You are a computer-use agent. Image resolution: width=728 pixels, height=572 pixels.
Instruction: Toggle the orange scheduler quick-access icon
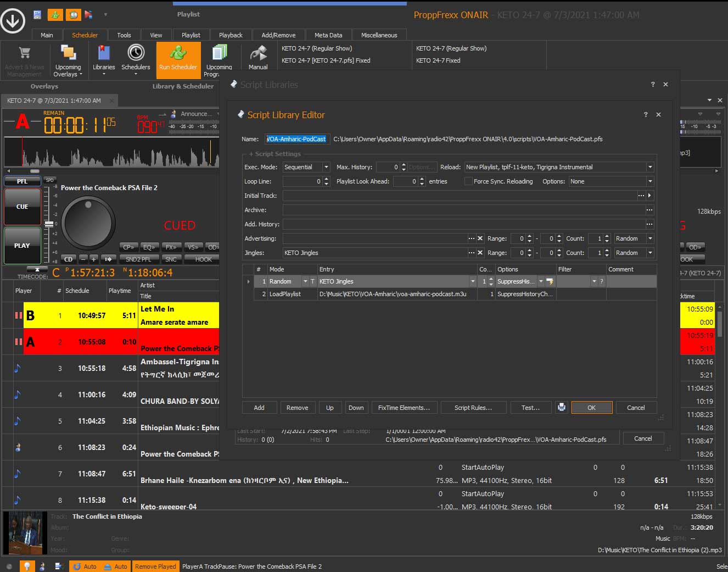point(55,15)
